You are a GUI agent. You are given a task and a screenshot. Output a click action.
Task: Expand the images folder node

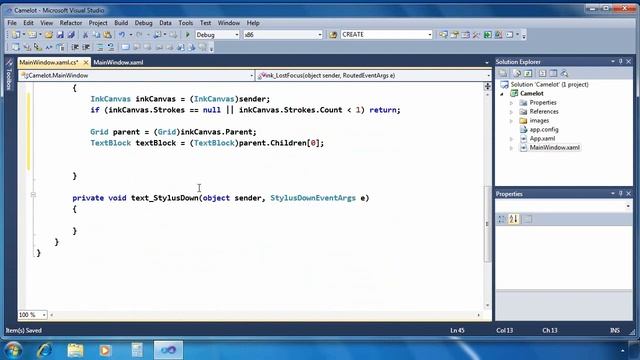[x=511, y=121]
